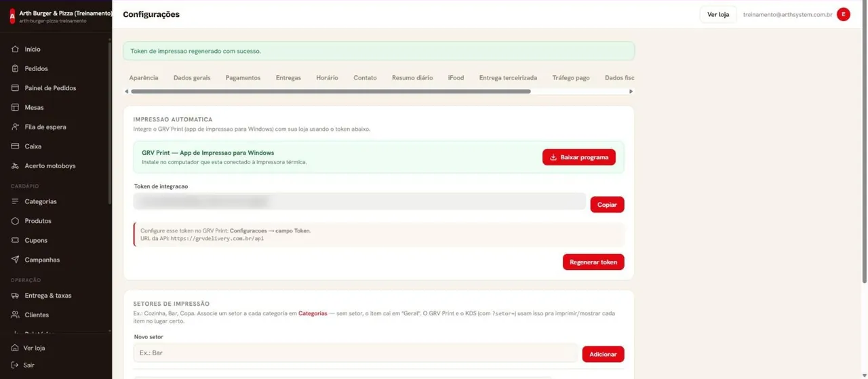Click the Acerto motoboys scooter icon
The width and height of the screenshot is (868, 379).
tap(15, 165)
